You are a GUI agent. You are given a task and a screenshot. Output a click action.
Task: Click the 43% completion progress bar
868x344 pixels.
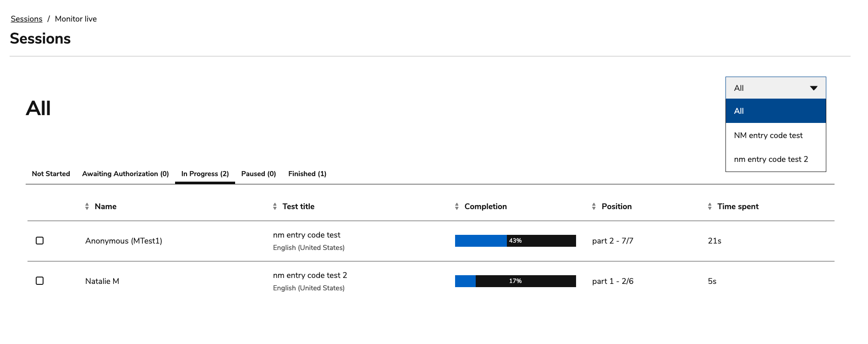tap(515, 241)
